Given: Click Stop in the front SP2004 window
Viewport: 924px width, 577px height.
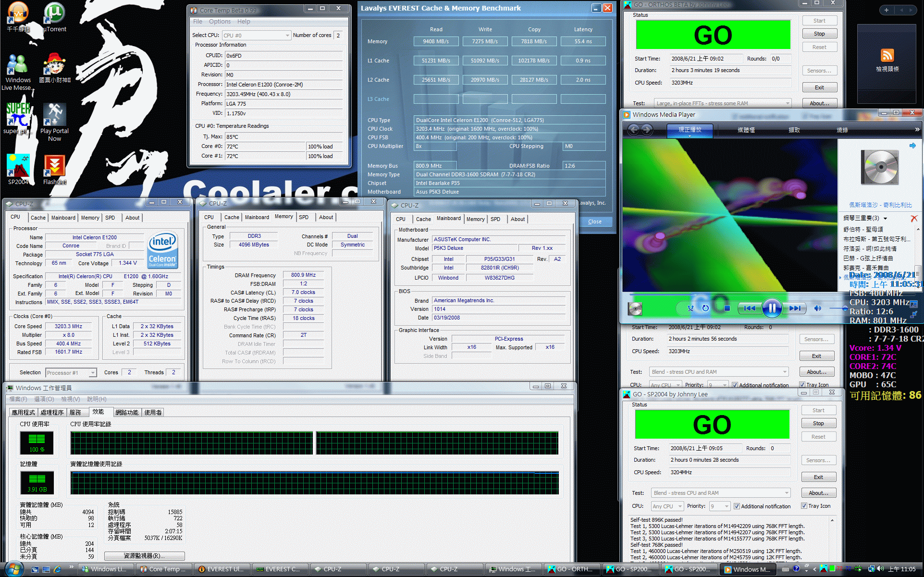Looking at the screenshot, I should click(x=818, y=423).
